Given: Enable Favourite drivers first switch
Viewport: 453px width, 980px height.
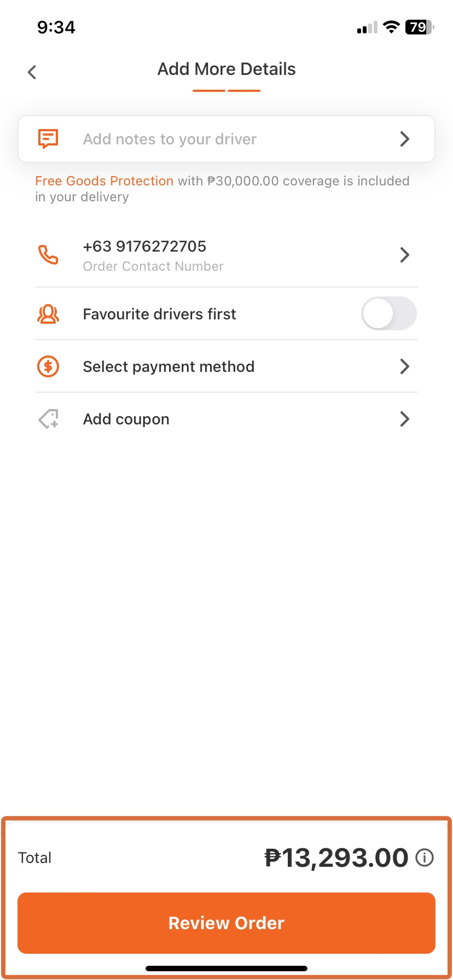Looking at the screenshot, I should click(x=388, y=314).
